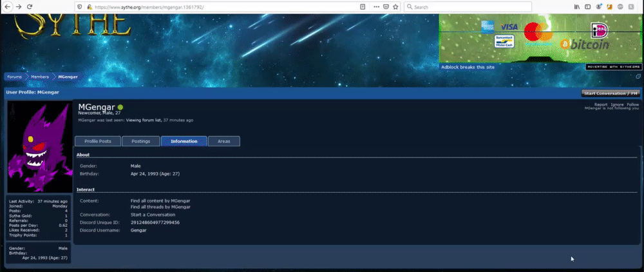Click the Last Activity sidebar entry
Image resolution: width=644 pixels, height=272 pixels.
tap(38, 201)
